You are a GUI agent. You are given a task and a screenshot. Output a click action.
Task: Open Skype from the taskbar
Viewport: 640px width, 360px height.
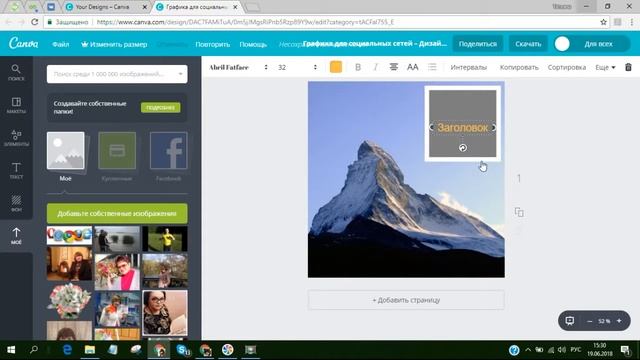coord(182,350)
